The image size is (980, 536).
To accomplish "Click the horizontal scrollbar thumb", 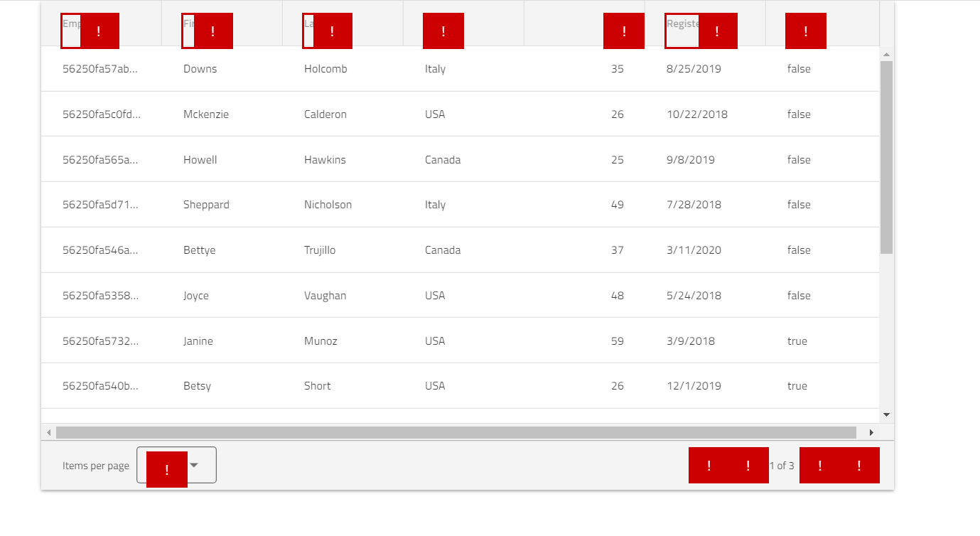I will click(455, 432).
